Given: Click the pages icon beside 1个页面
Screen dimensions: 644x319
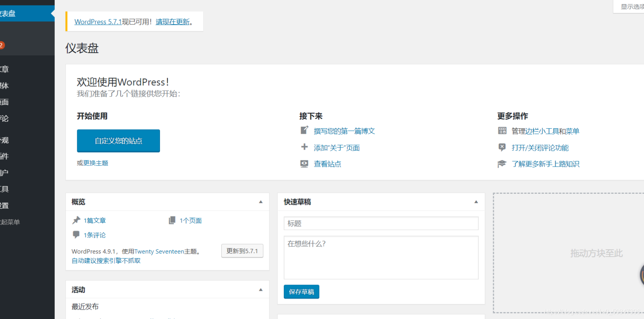Looking at the screenshot, I should point(172,220).
